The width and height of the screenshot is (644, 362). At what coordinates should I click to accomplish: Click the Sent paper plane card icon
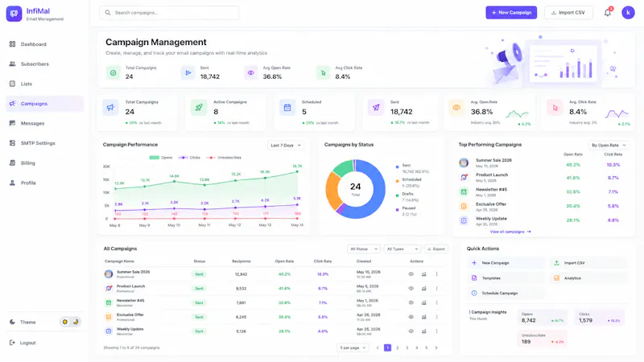(376, 108)
